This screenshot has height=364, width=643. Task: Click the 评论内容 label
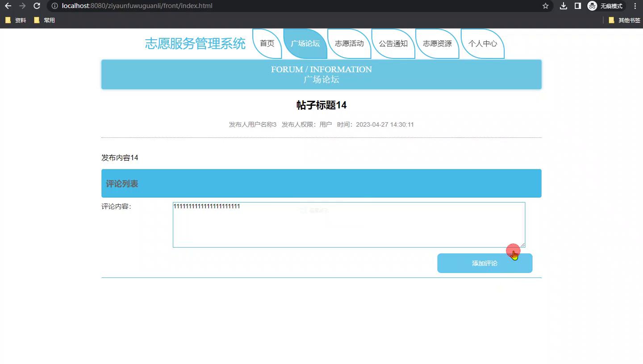coord(116,207)
